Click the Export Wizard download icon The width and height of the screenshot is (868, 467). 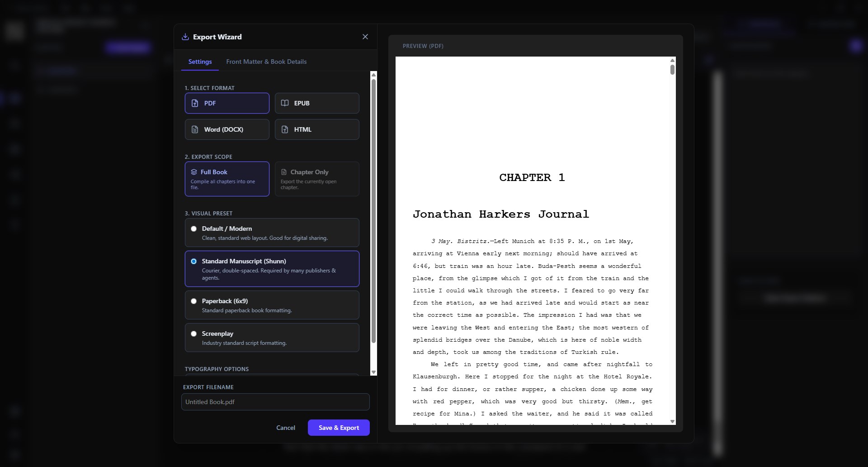(185, 37)
